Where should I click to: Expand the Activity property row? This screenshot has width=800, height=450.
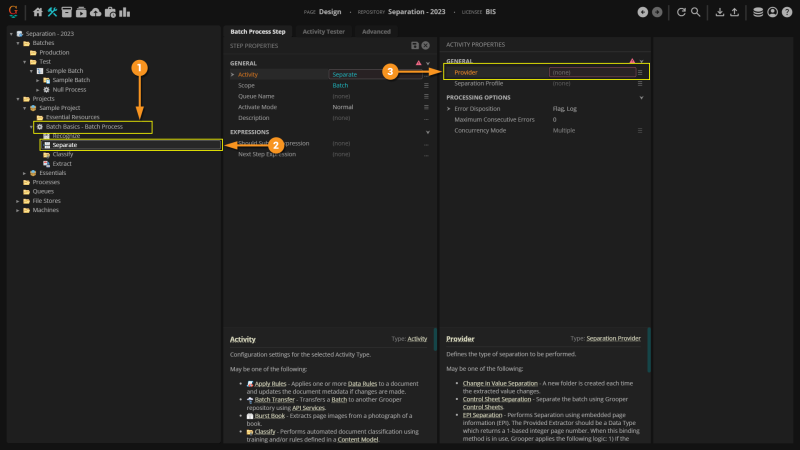pyautogui.click(x=233, y=74)
